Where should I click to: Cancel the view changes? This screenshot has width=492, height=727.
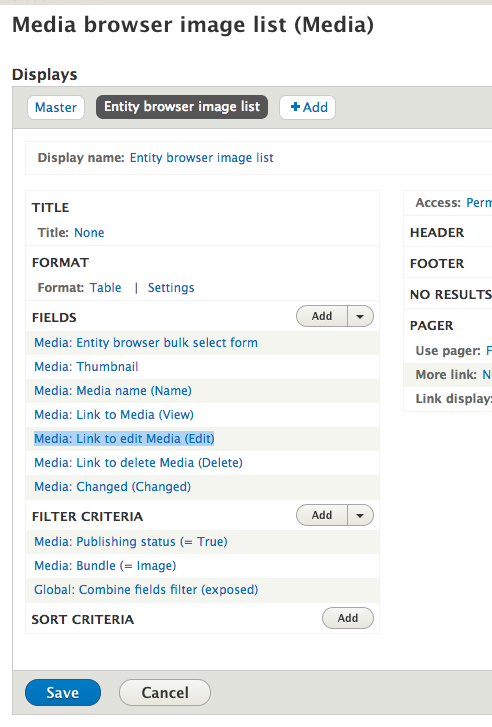[x=165, y=693]
